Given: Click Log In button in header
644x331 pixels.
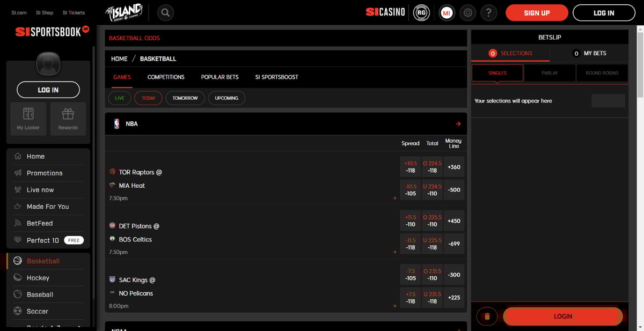Looking at the screenshot, I should point(604,13).
